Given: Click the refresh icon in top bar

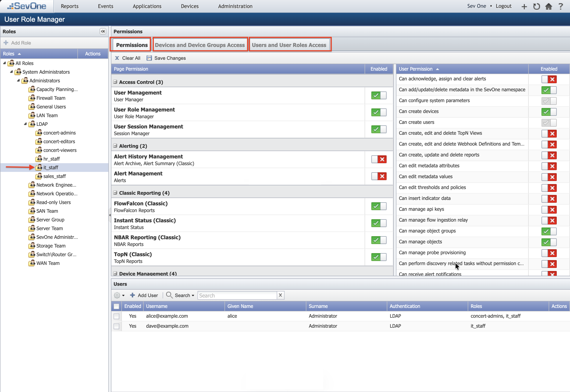Looking at the screenshot, I should point(536,6).
